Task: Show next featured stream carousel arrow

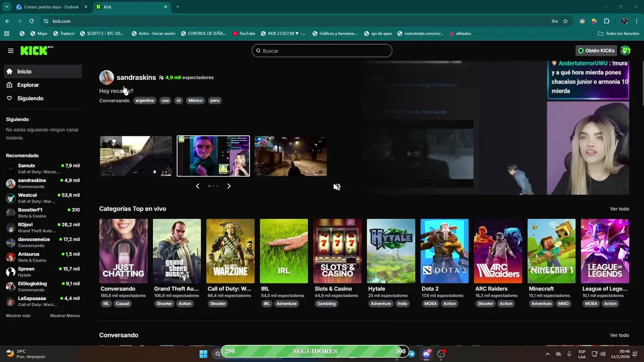Action: point(229,186)
